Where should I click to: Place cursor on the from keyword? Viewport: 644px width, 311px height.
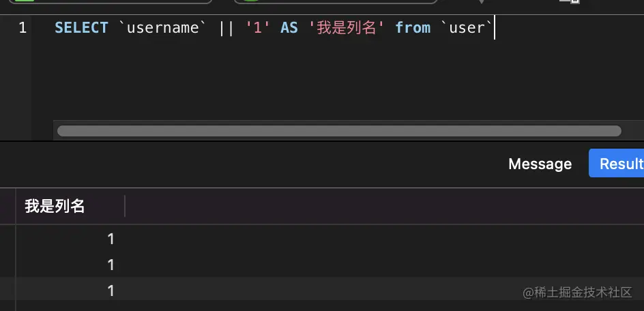[413, 28]
